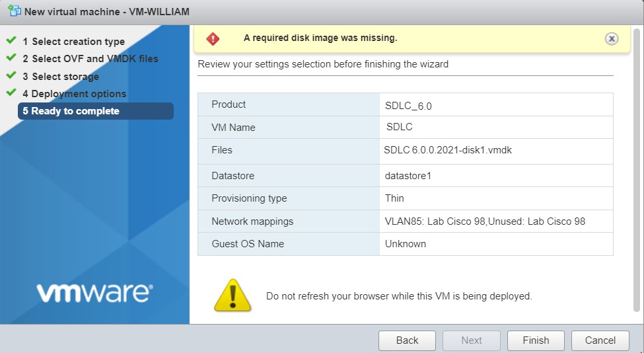Screen dimensions: 644x353
Task: Dismiss the missing disk image alert
Action: click(612, 38)
